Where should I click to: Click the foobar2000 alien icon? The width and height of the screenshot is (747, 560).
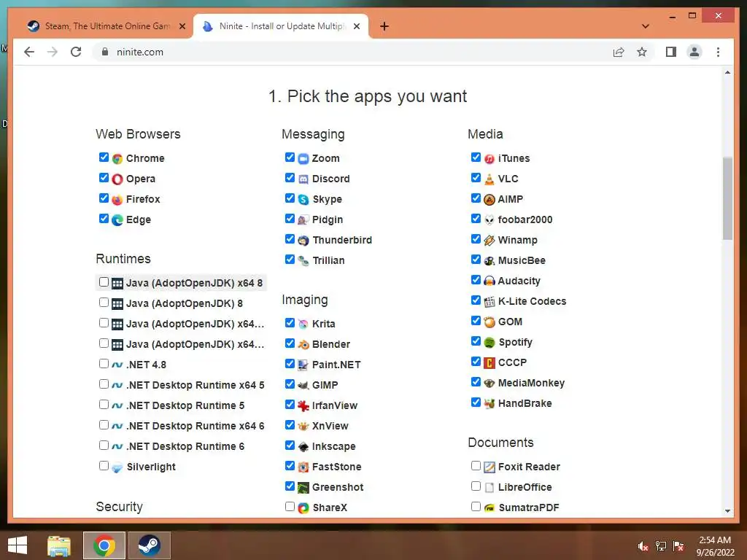point(489,220)
